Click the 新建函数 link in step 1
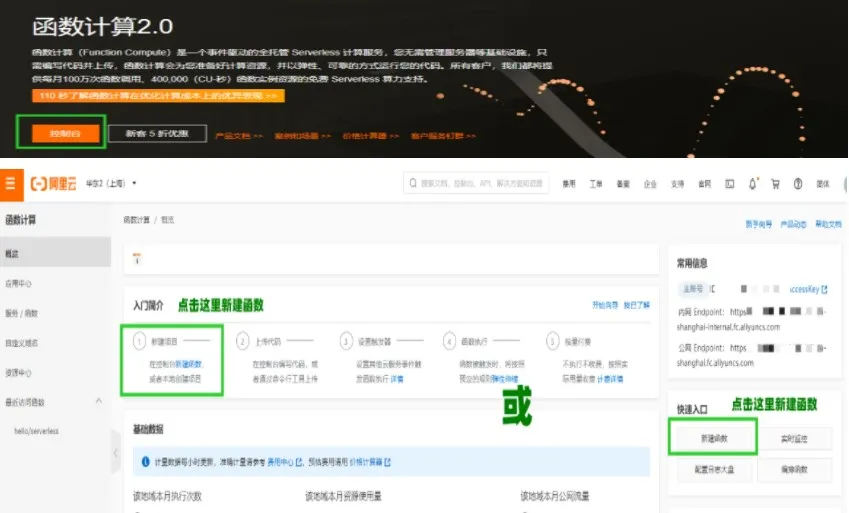Viewport: 849px width, 513px height. point(188,365)
